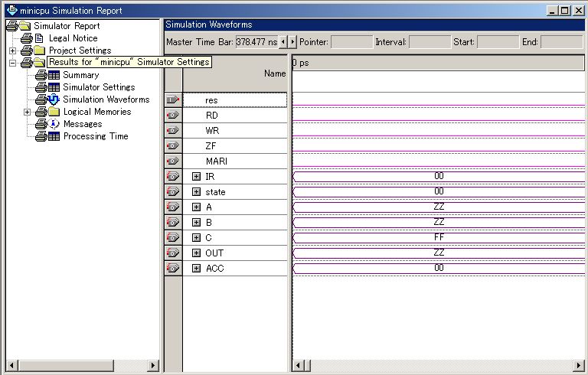
Task: Click the RD output pin icon
Action: click(173, 116)
